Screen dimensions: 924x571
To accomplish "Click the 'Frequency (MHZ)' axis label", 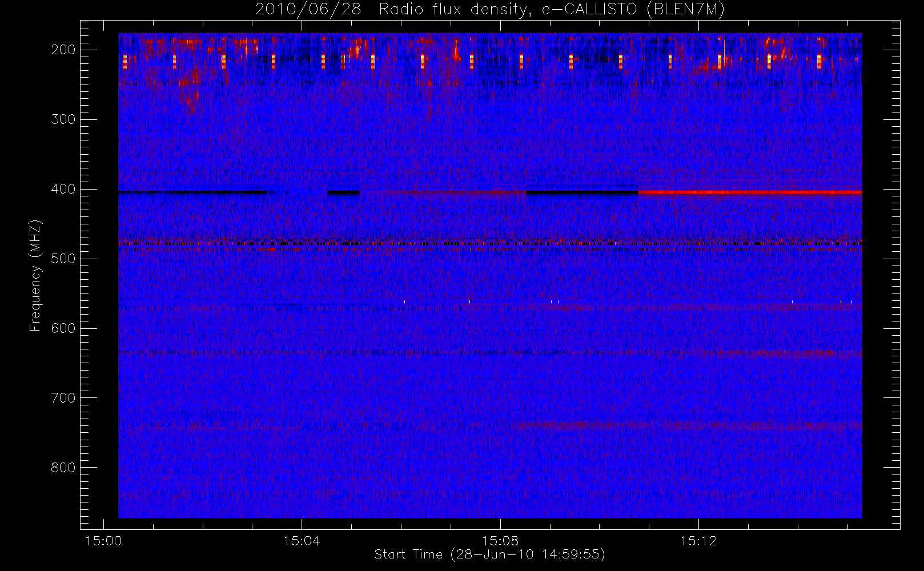I will 35,275.
